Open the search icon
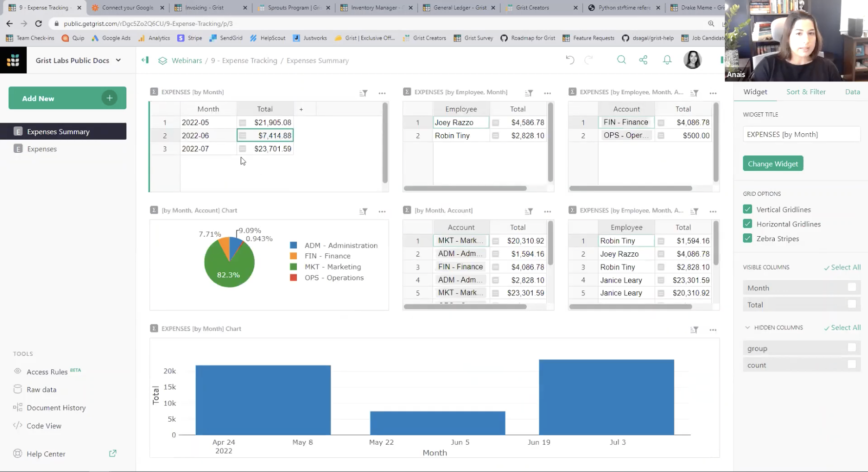 point(621,60)
